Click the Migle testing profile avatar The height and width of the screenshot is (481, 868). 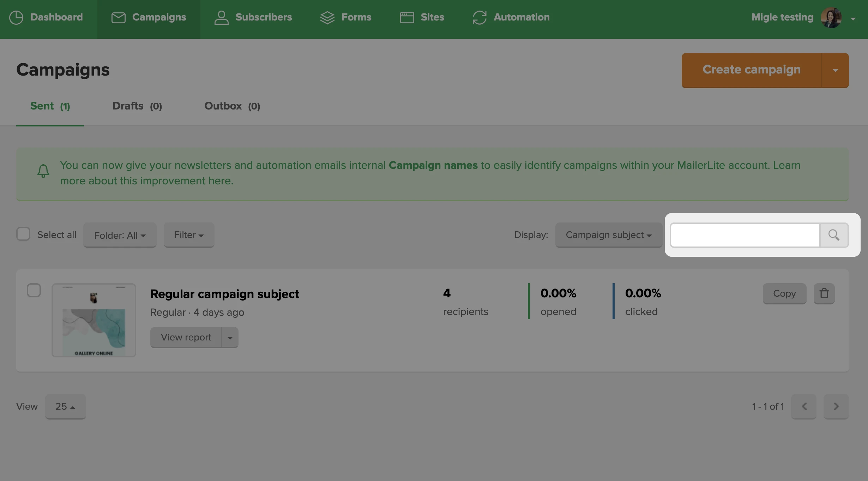click(831, 17)
